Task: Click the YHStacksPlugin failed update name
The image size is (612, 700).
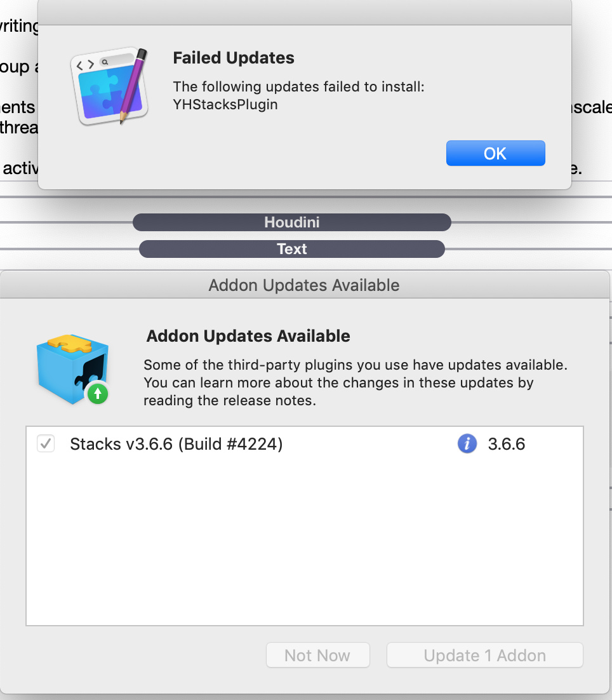Action: pos(225,104)
